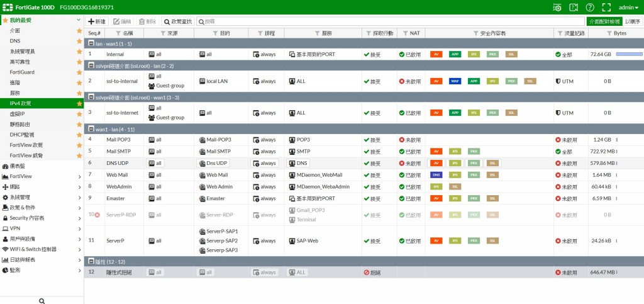644x304 pixels.
Task: Collapse the sslvpn ssl.root - wan1 (3 - 3) section
Action: [x=91, y=98]
